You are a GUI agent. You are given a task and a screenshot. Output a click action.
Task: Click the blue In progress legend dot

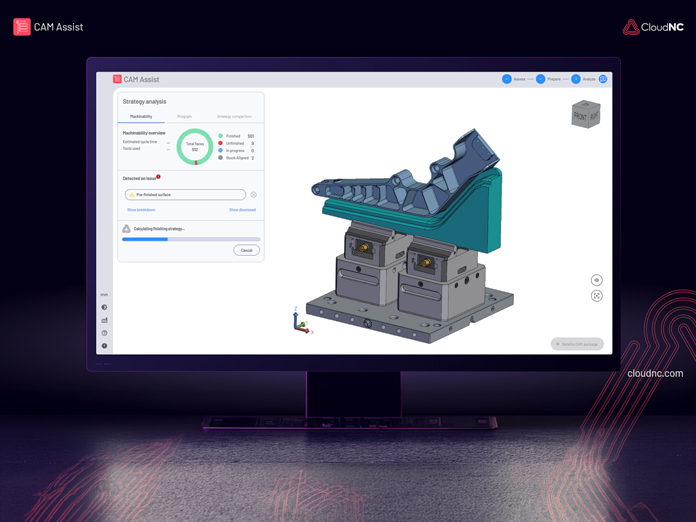click(x=220, y=150)
